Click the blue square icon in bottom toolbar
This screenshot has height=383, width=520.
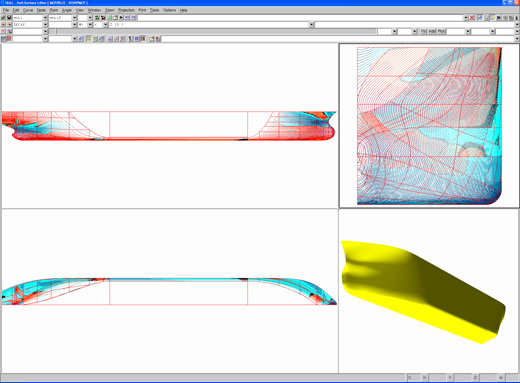click(x=136, y=39)
